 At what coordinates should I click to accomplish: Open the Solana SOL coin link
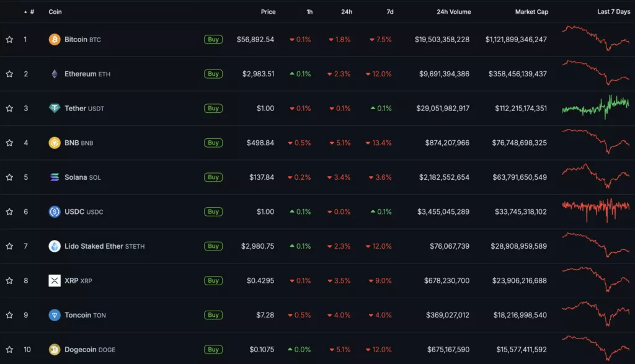coord(82,177)
